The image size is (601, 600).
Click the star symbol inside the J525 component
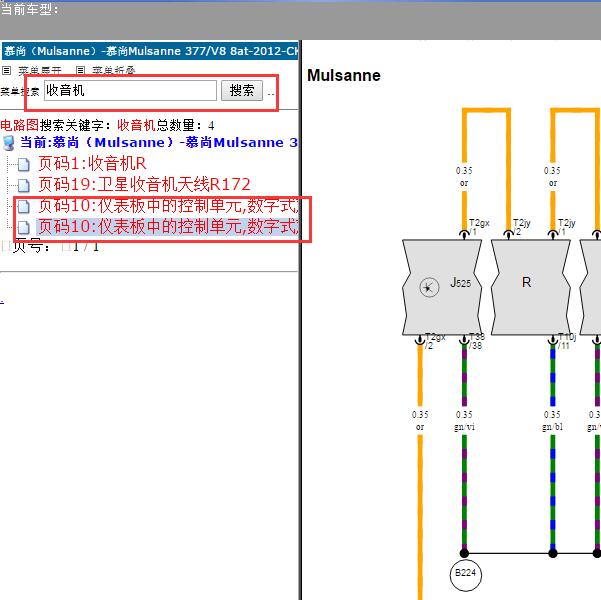point(429,288)
